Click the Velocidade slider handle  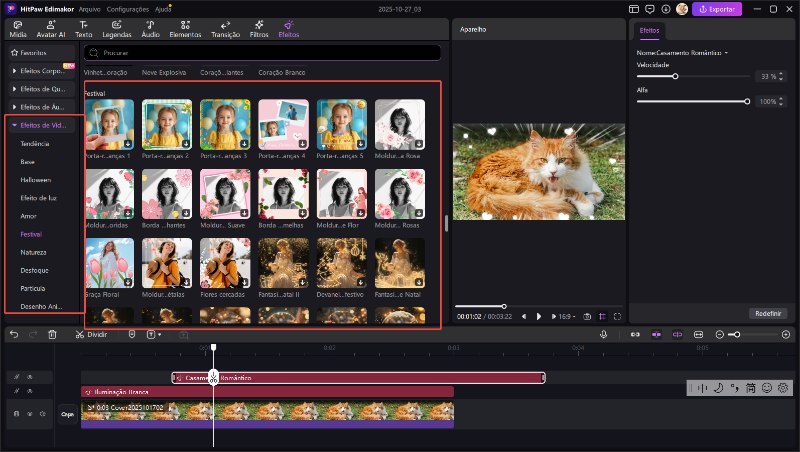tap(675, 76)
